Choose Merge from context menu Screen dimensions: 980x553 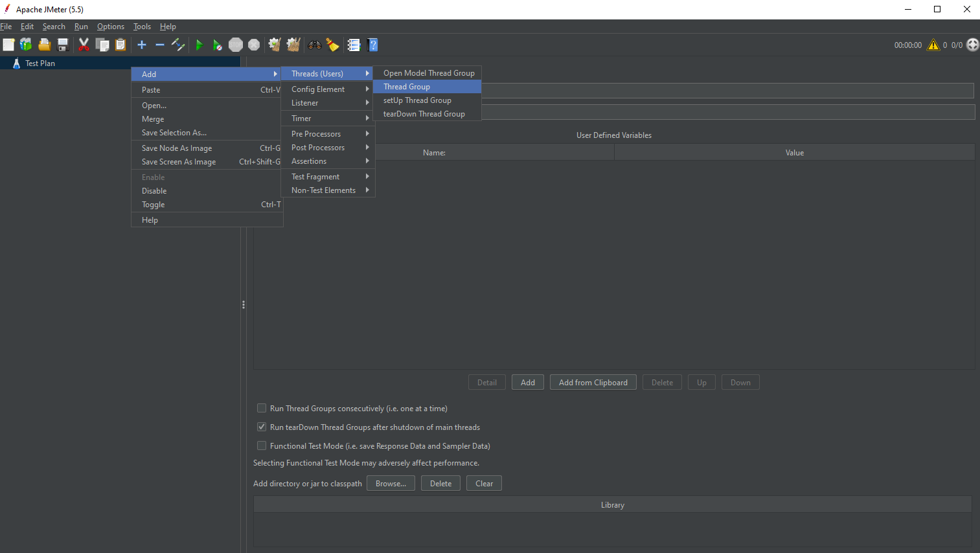click(207, 119)
